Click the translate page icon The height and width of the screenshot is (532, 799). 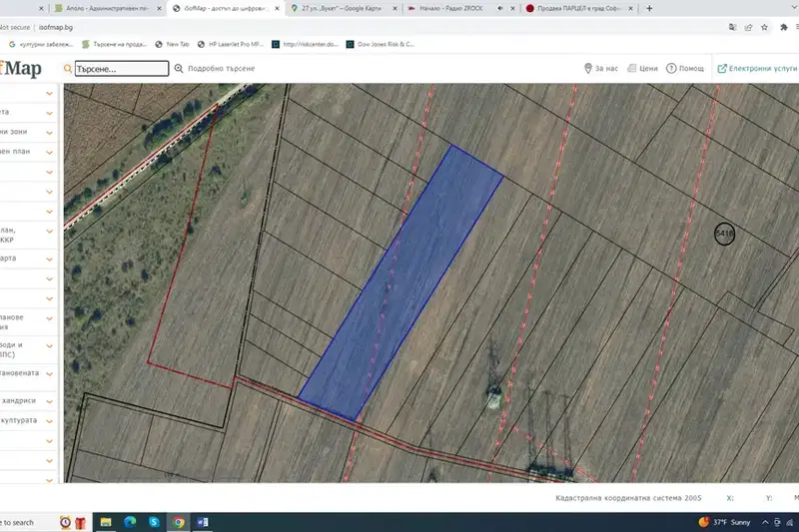[732, 27]
